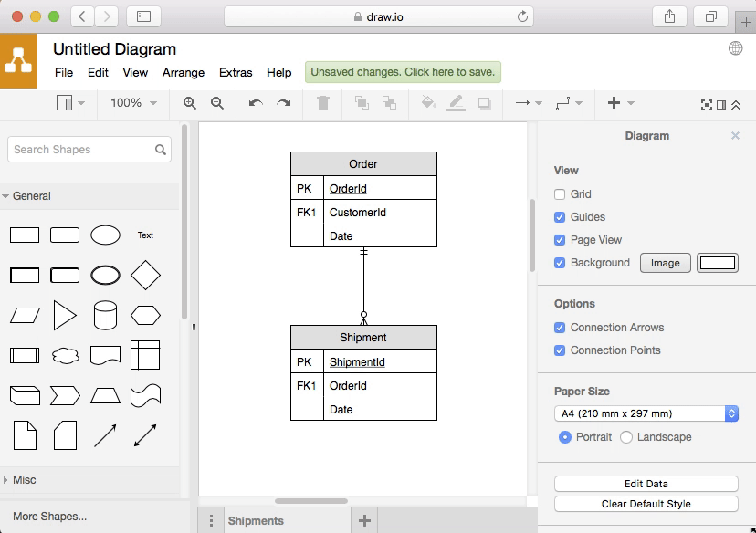Toggle fullscreen mode icon in toolbar
The image size is (756, 533).
pos(706,104)
